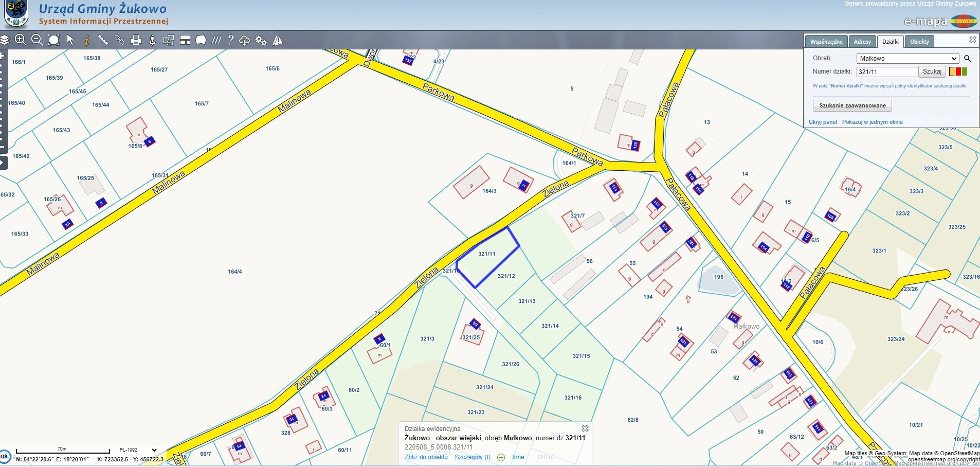The width and height of the screenshot is (980, 467).
Task: Select the orange info identify tool
Action: [87, 40]
